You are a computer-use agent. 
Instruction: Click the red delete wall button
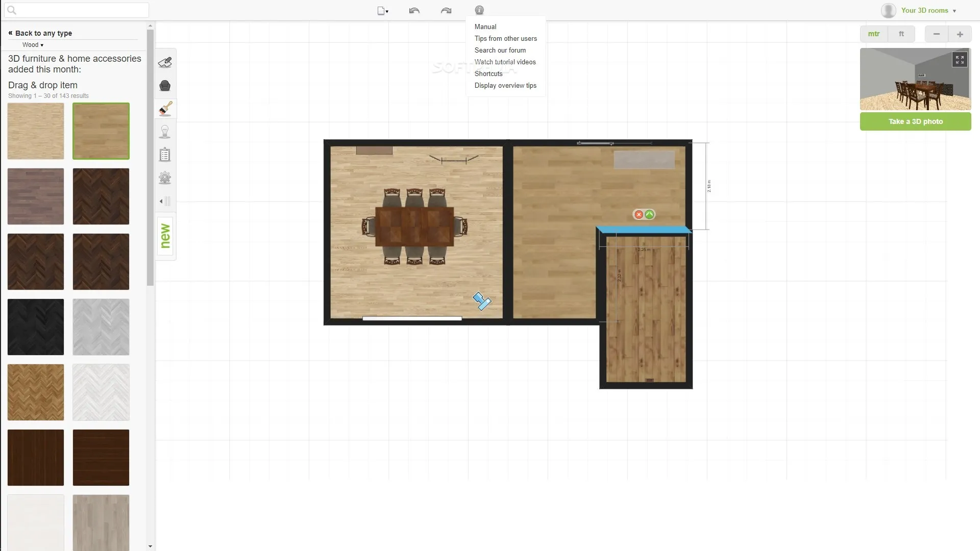click(639, 215)
